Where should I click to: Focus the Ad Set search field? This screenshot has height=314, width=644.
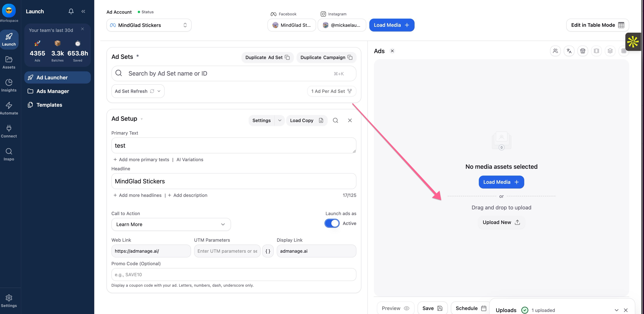234,73
